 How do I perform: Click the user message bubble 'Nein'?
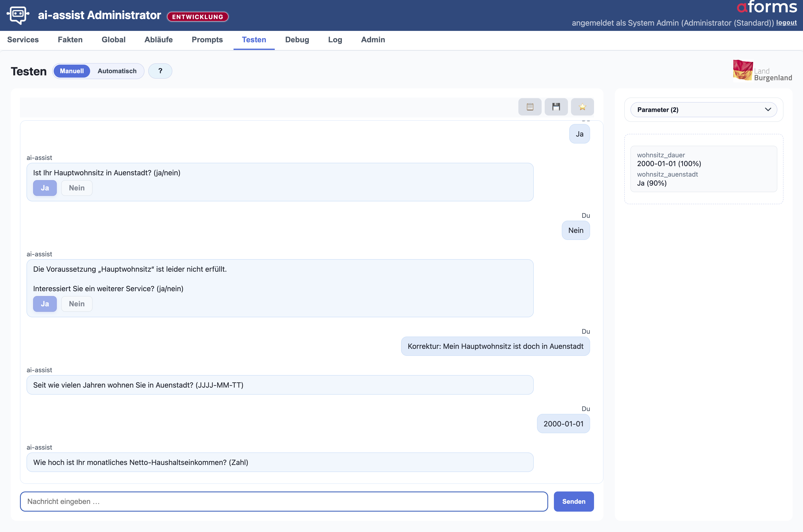[x=576, y=230]
